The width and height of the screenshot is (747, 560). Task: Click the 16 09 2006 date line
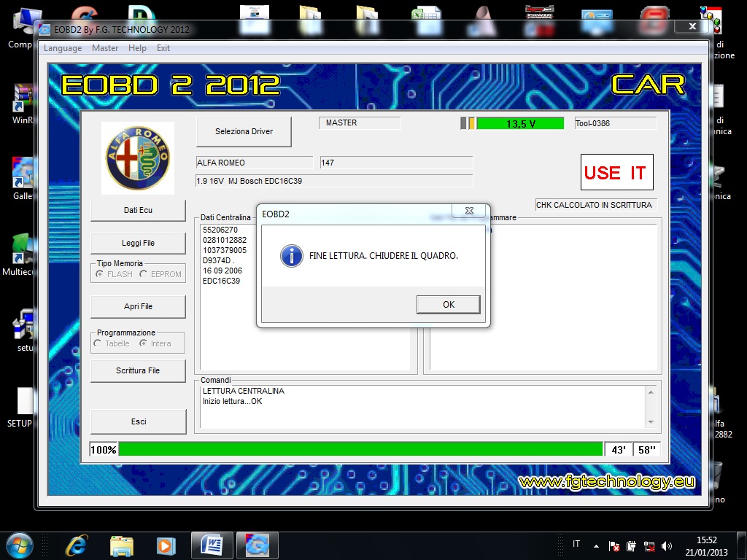[222, 271]
